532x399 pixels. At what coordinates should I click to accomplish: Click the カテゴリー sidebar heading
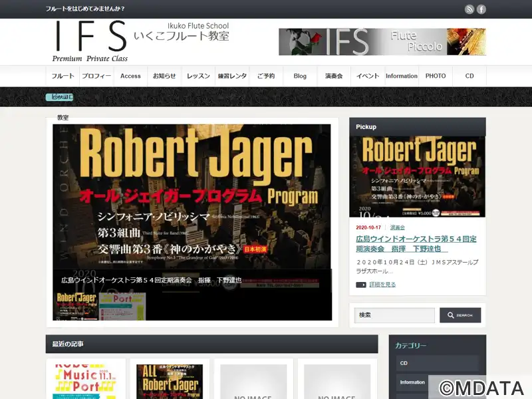tap(411, 345)
